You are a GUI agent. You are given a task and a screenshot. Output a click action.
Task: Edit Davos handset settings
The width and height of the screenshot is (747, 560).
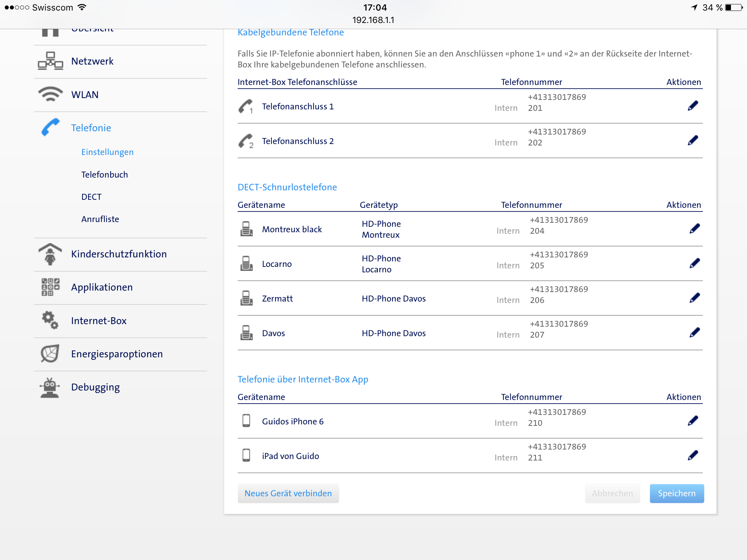[694, 332]
